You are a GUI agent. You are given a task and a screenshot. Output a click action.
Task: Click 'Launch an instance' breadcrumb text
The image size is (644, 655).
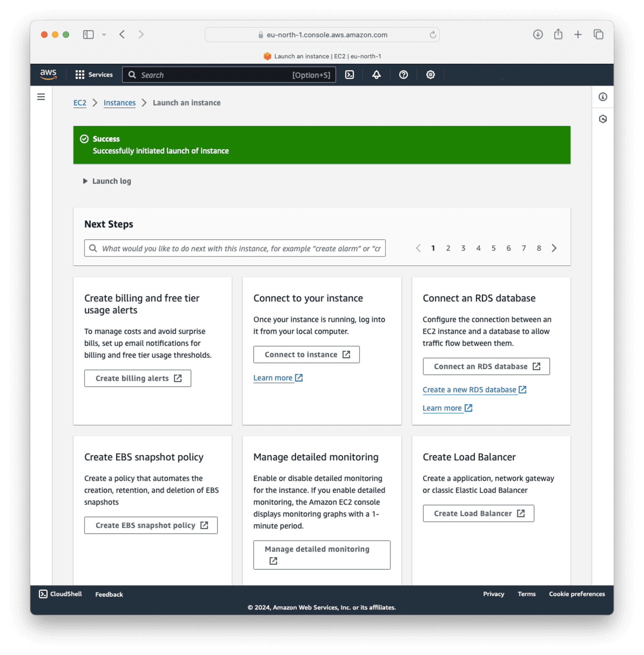point(187,103)
